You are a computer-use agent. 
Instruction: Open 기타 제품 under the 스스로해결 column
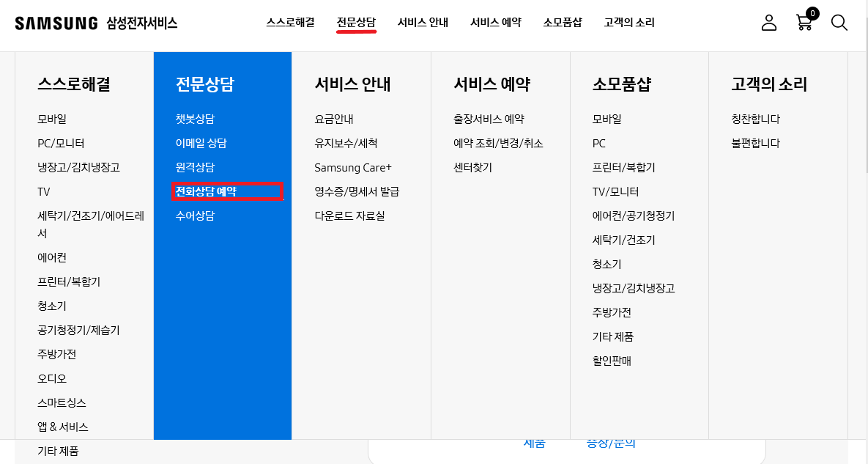click(x=58, y=452)
